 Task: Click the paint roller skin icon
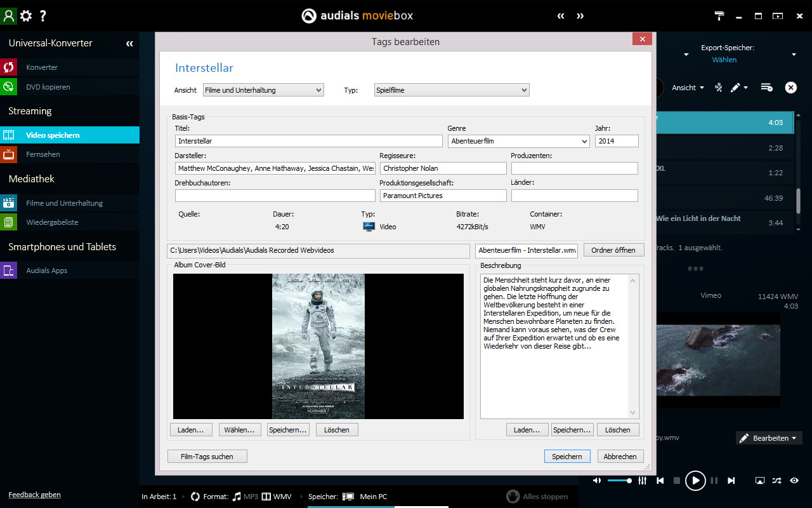point(719,16)
